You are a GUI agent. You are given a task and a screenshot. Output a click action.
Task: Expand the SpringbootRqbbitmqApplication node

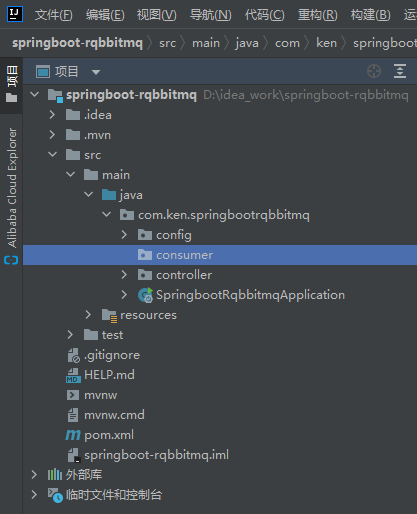[124, 295]
